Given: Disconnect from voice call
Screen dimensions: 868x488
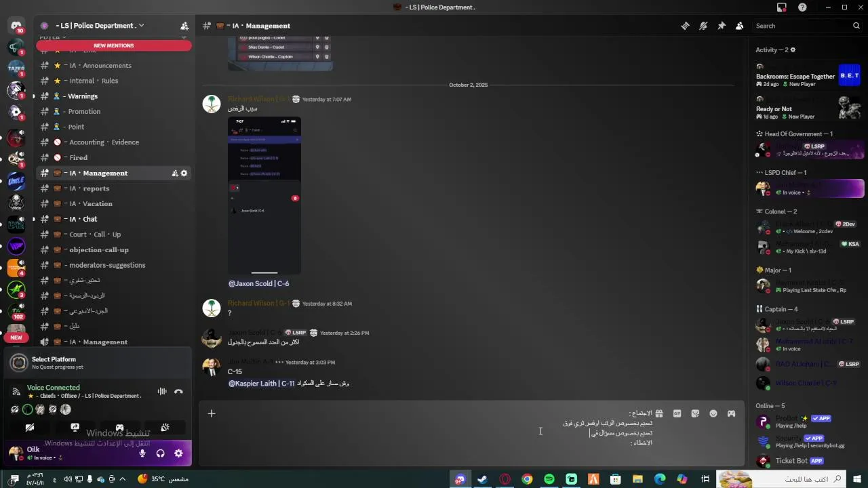Looking at the screenshot, I should [x=178, y=391].
